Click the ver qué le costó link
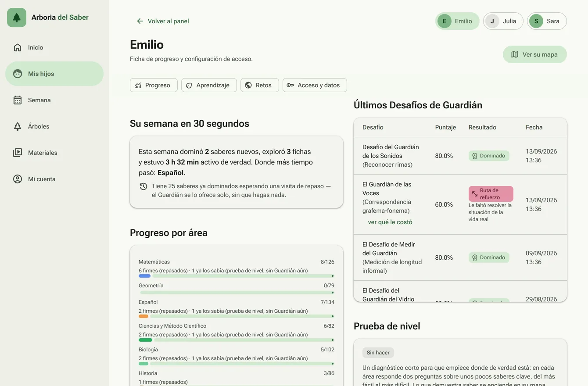Image resolution: width=588 pixels, height=386 pixels. coord(390,222)
